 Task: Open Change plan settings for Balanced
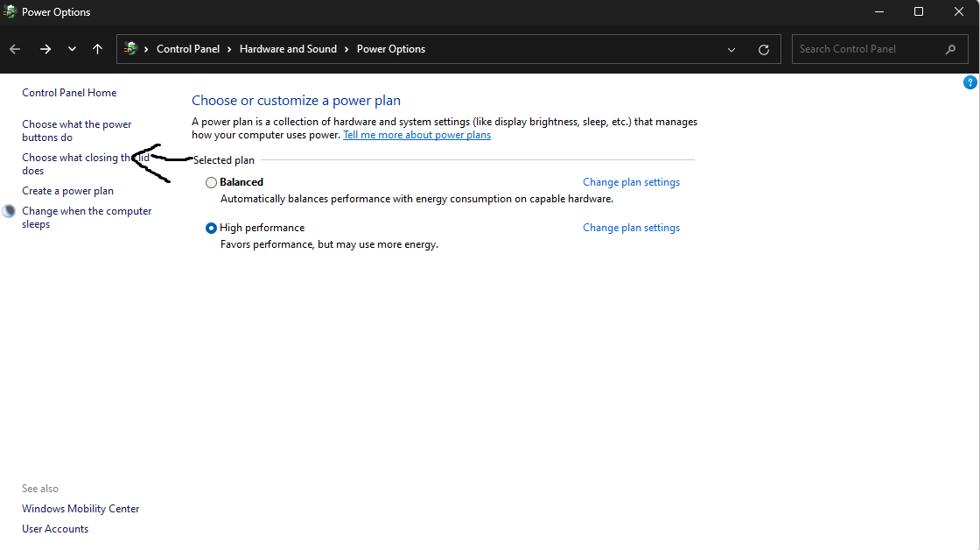[x=631, y=182]
